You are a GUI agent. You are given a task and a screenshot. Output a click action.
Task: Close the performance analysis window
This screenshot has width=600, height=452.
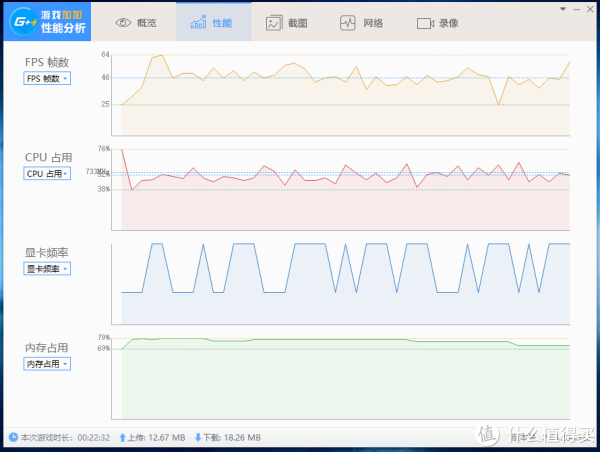point(590,9)
